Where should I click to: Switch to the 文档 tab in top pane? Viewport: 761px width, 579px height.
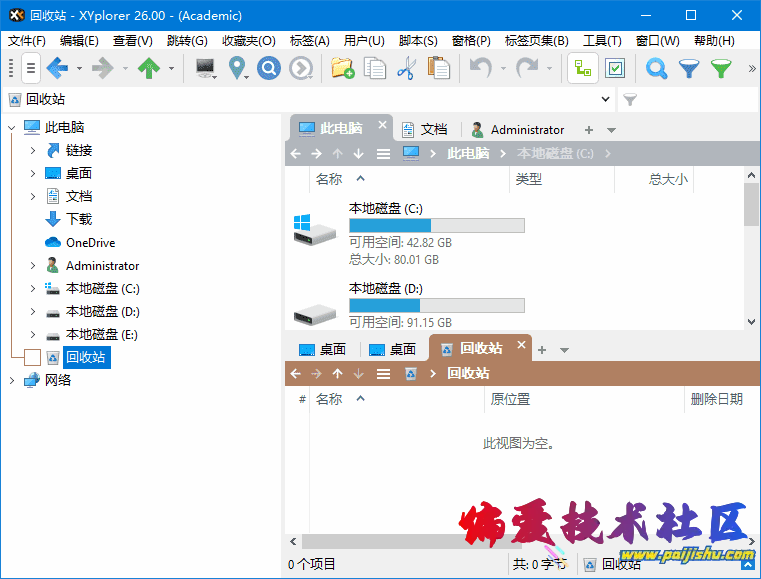point(425,130)
